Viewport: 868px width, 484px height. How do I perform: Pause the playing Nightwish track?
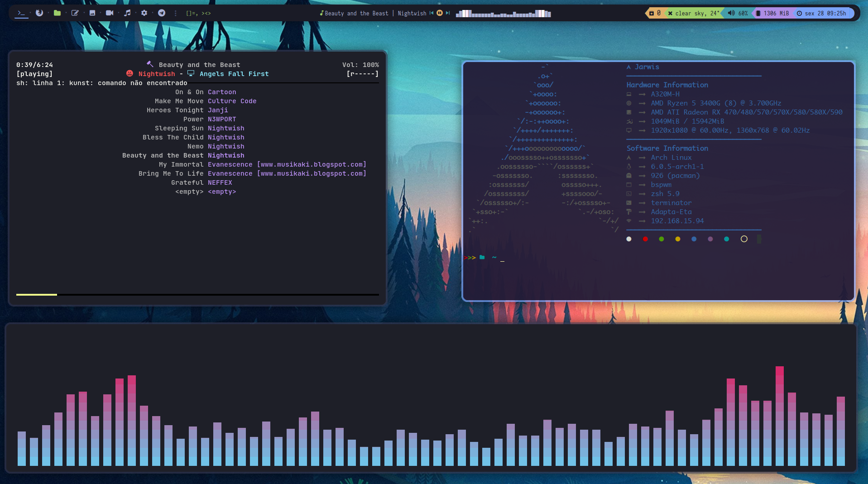(439, 13)
